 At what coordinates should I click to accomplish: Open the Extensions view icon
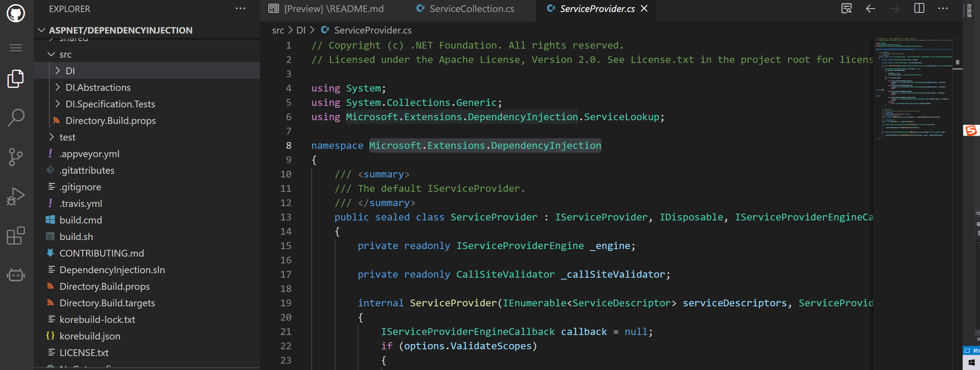tap(15, 236)
